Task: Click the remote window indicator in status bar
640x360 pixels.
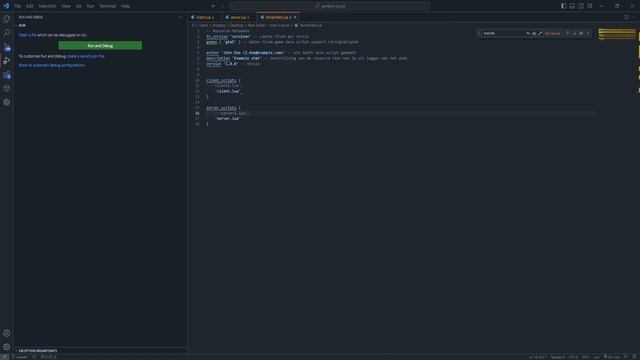Action: [x=4, y=357]
